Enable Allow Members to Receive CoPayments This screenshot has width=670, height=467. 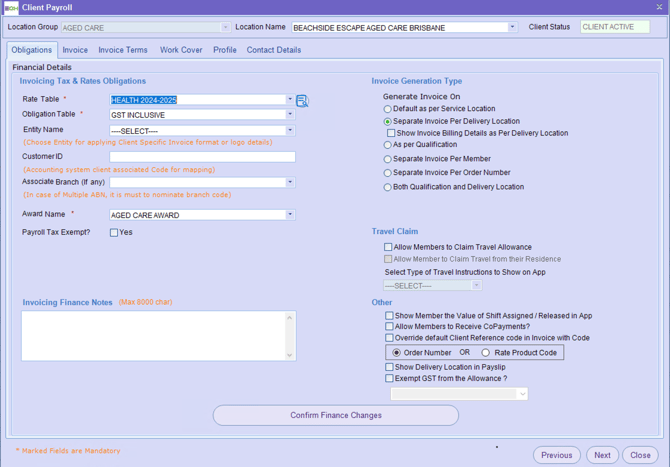(x=389, y=327)
